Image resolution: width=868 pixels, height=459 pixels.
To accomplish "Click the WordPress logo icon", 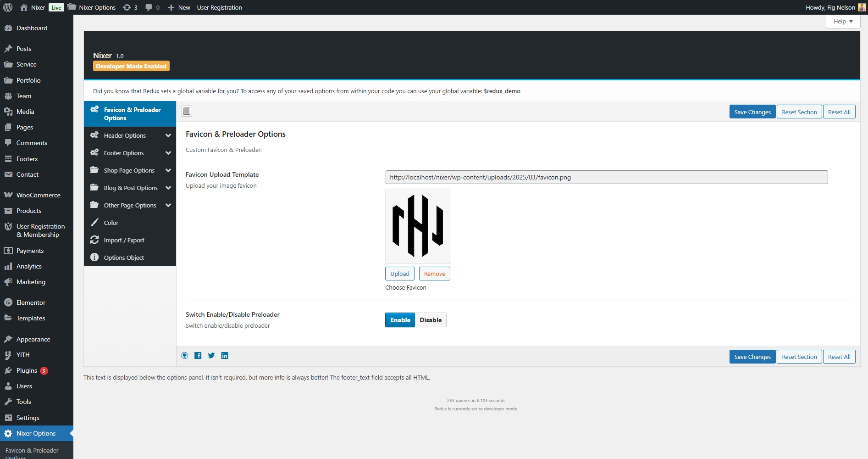I will click(x=8, y=7).
